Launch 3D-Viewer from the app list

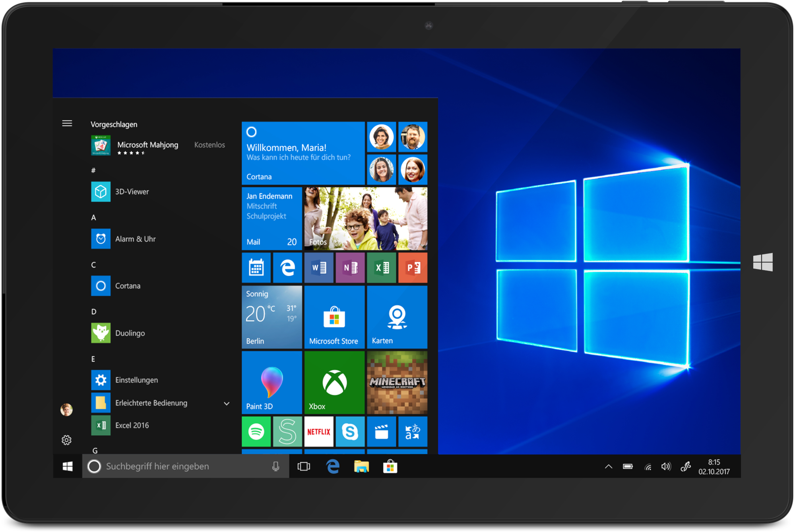pos(120,192)
